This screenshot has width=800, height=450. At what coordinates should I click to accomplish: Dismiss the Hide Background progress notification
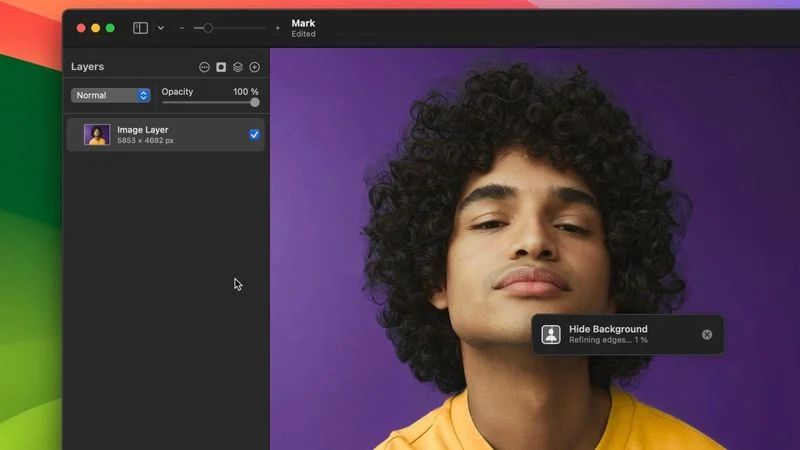point(707,335)
